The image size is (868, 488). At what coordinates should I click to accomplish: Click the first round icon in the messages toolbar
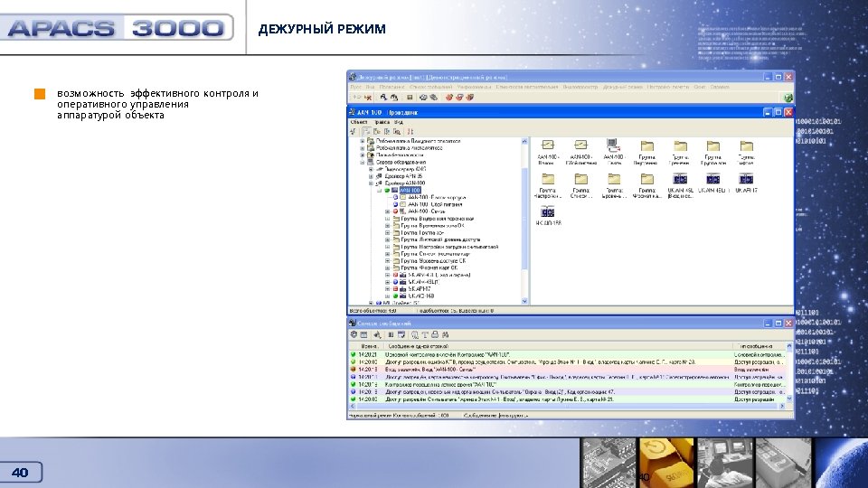354,334
